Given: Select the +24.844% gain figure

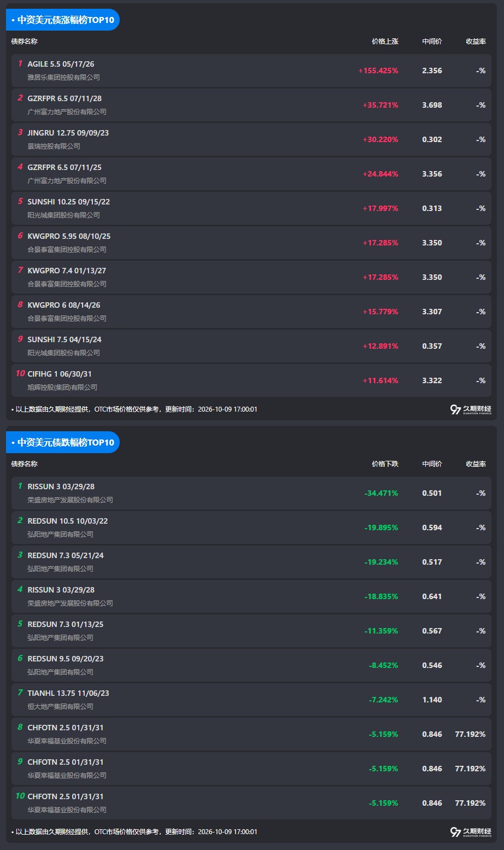Looking at the screenshot, I should [x=380, y=174].
